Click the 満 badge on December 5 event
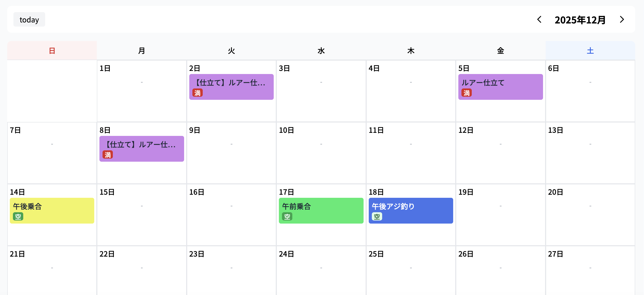The width and height of the screenshot is (644, 295). [x=467, y=93]
